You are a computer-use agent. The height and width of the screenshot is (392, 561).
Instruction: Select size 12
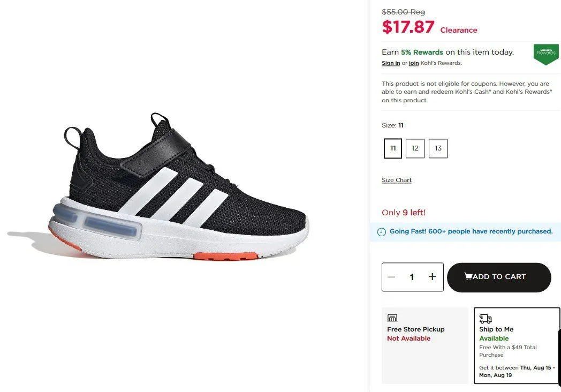tap(415, 148)
